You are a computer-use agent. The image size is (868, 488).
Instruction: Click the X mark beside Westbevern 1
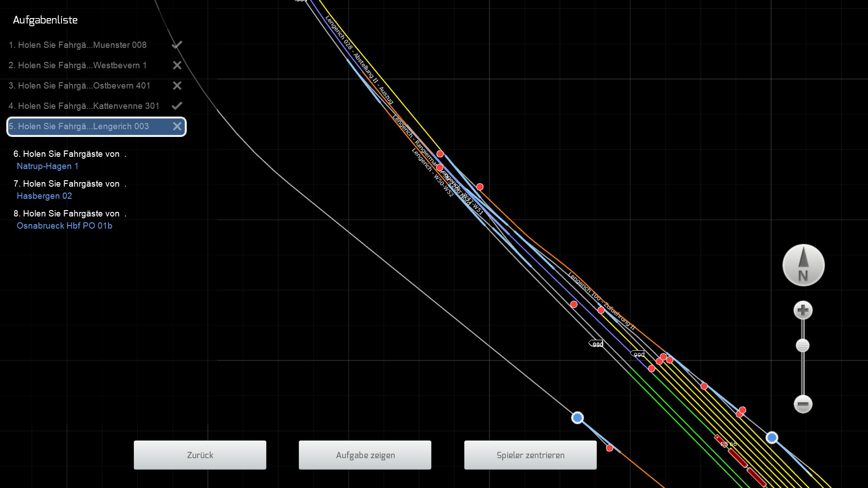pyautogui.click(x=177, y=66)
